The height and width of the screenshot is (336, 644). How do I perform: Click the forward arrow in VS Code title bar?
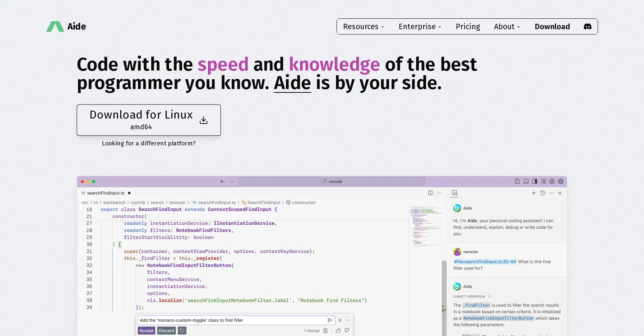[231, 181]
